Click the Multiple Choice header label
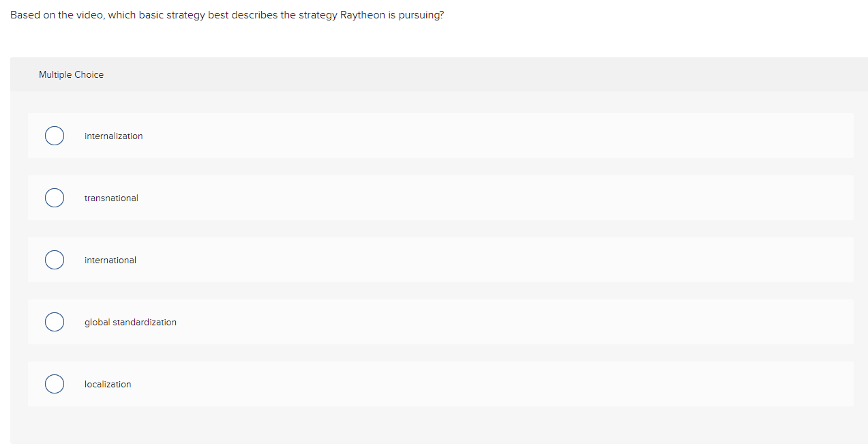 pos(71,74)
